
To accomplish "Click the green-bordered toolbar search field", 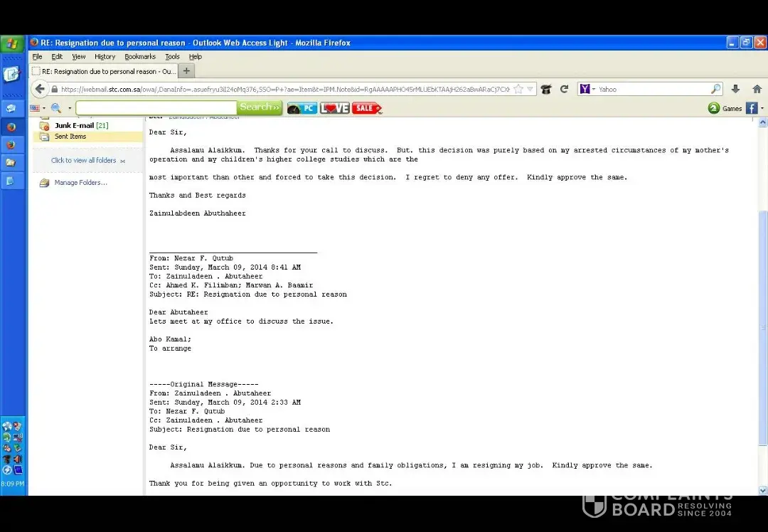I will [x=156, y=108].
